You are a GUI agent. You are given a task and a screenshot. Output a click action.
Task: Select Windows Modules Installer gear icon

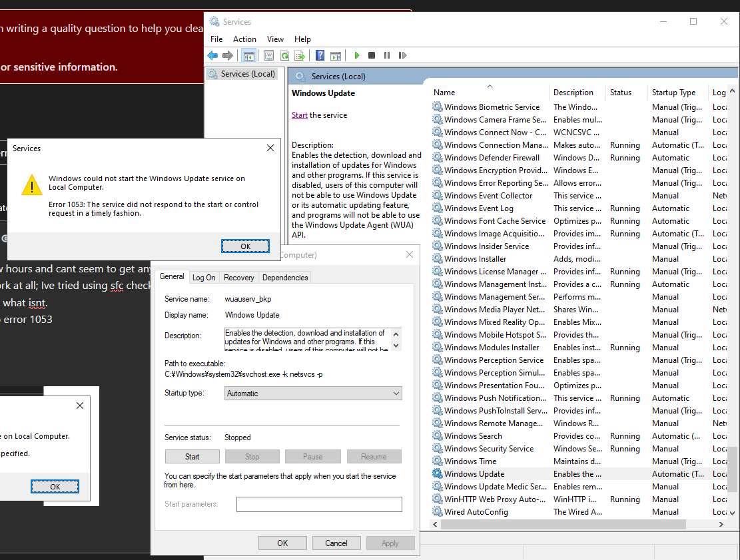coord(438,347)
